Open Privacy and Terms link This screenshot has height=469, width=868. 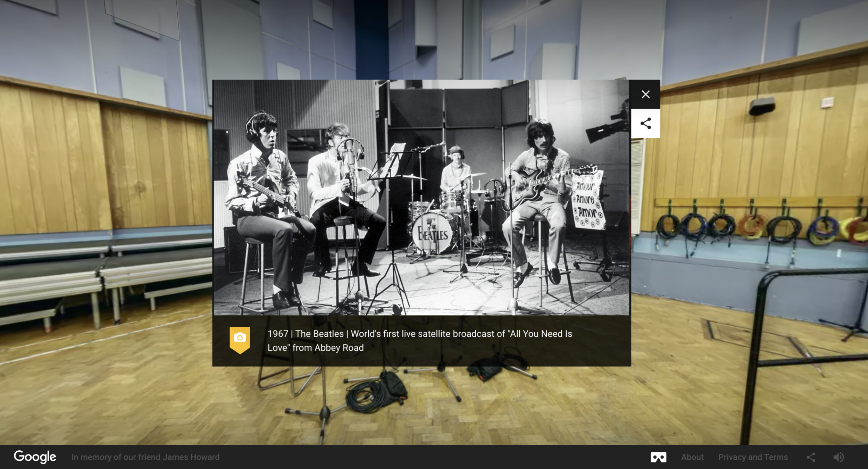[753, 457]
